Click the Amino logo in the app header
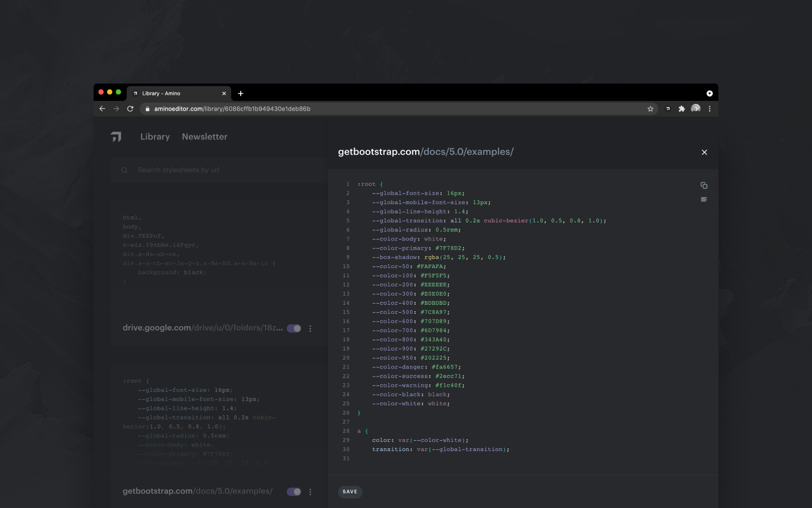The image size is (812, 508). tap(116, 137)
